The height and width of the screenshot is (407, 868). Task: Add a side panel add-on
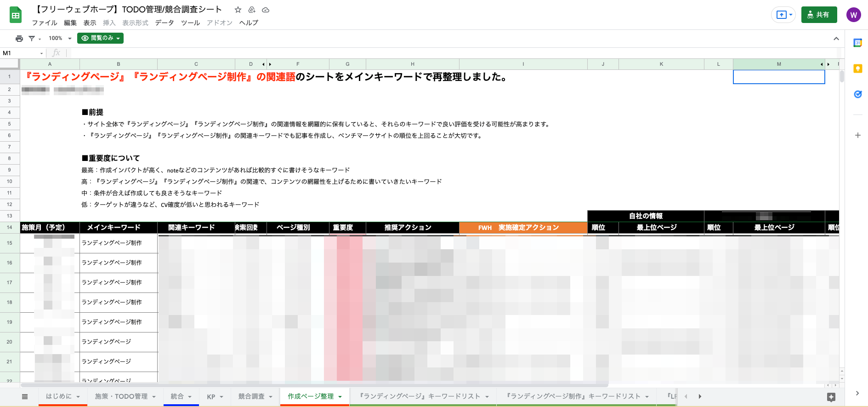click(857, 135)
